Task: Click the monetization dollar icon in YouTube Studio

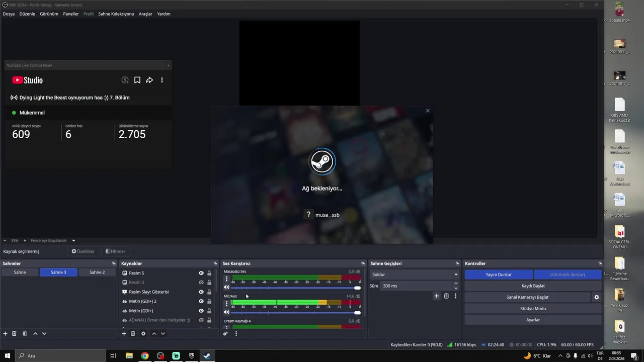Action: [x=125, y=80]
